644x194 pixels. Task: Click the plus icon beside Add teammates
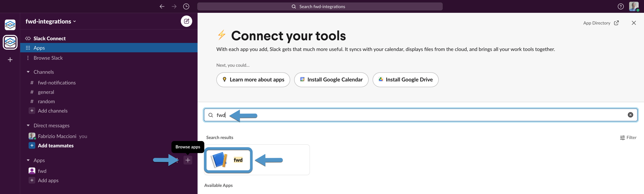pyautogui.click(x=32, y=145)
